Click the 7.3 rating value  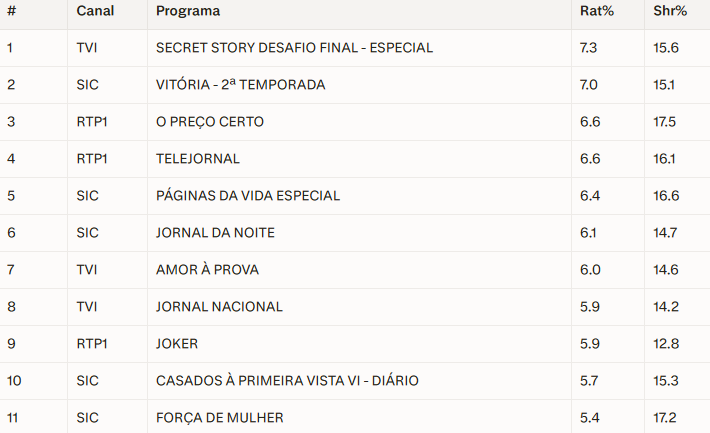click(588, 48)
